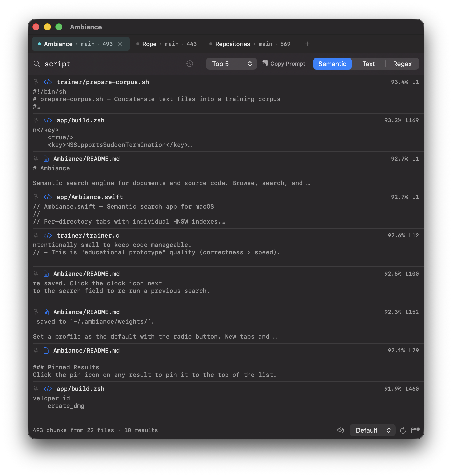
Task: Pin the trainer/prepare-corpus.sh result
Action: click(x=36, y=82)
